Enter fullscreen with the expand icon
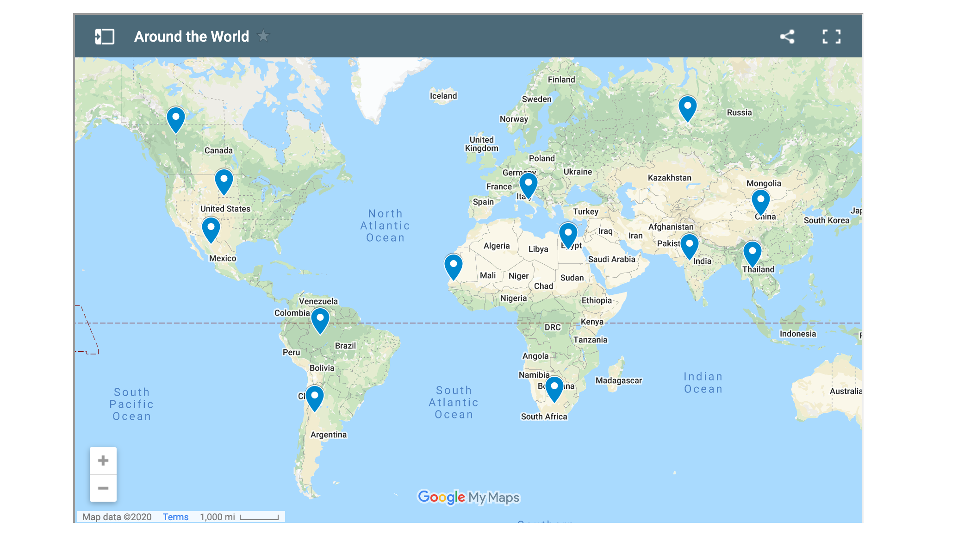The image size is (958, 560). point(831,37)
